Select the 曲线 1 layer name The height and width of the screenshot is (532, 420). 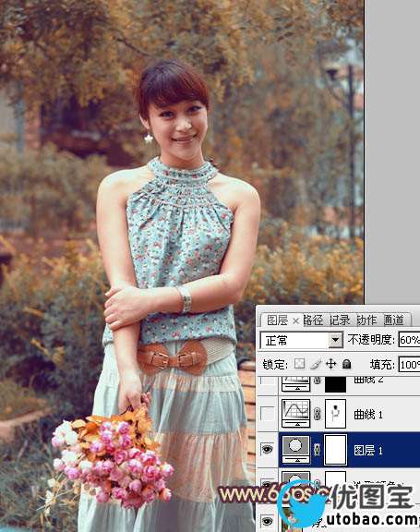point(368,414)
